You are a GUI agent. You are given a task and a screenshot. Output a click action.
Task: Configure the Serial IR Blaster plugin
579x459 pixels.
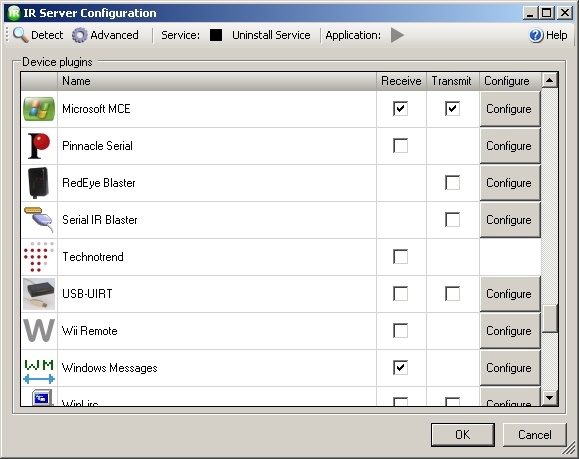(x=510, y=220)
